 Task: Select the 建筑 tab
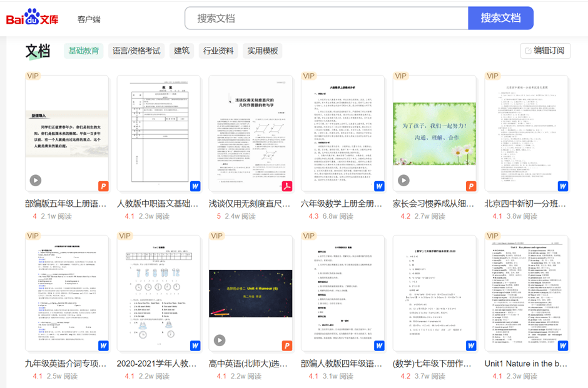tap(182, 51)
